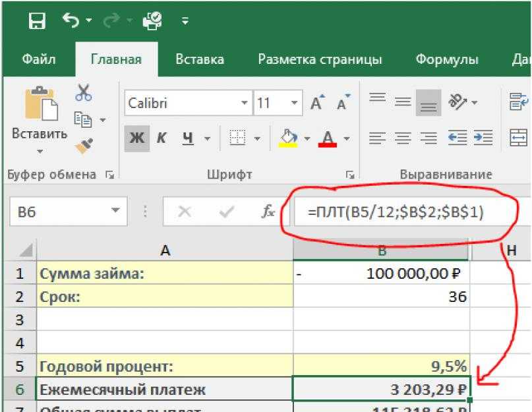Viewport: 532px width, 412px height.
Task: Click the Name Box showing B6
Action: click(x=69, y=212)
